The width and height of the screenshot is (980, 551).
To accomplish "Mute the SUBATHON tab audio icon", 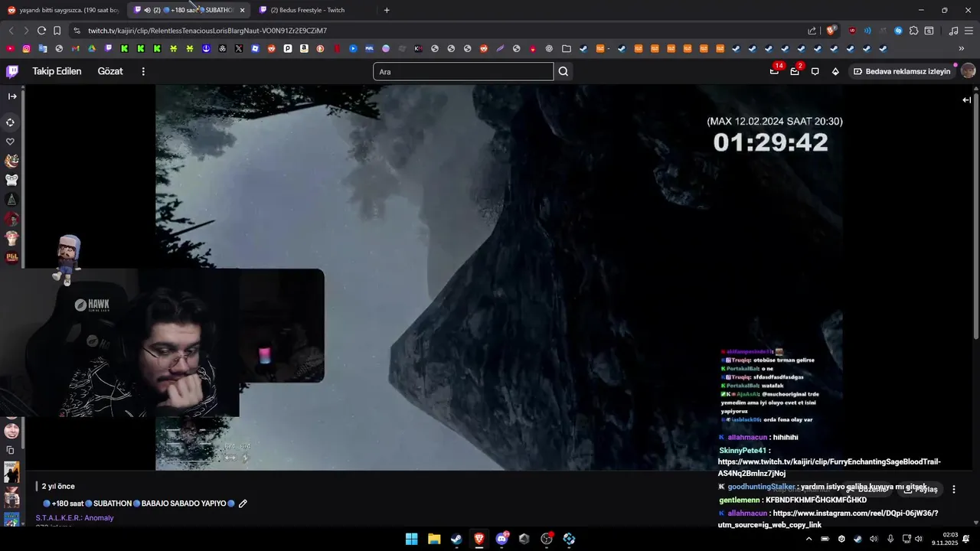I will coord(147,10).
